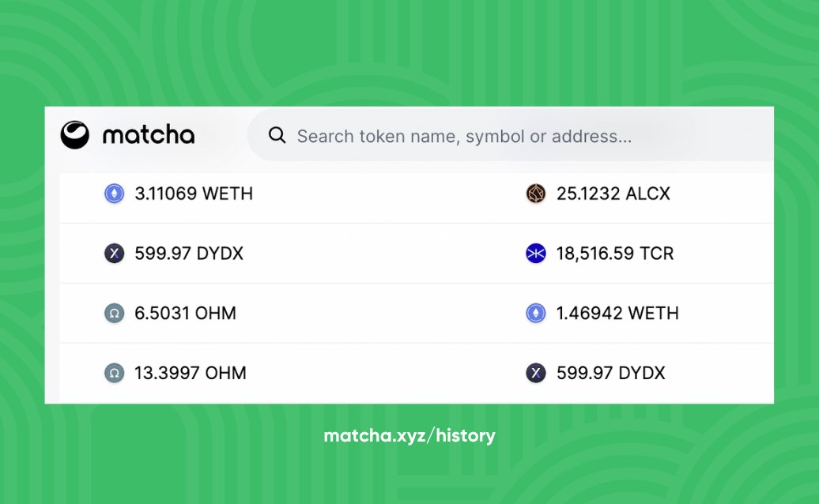Click the magnifying glass search icon
This screenshot has width=819, height=504.
pyautogui.click(x=277, y=136)
